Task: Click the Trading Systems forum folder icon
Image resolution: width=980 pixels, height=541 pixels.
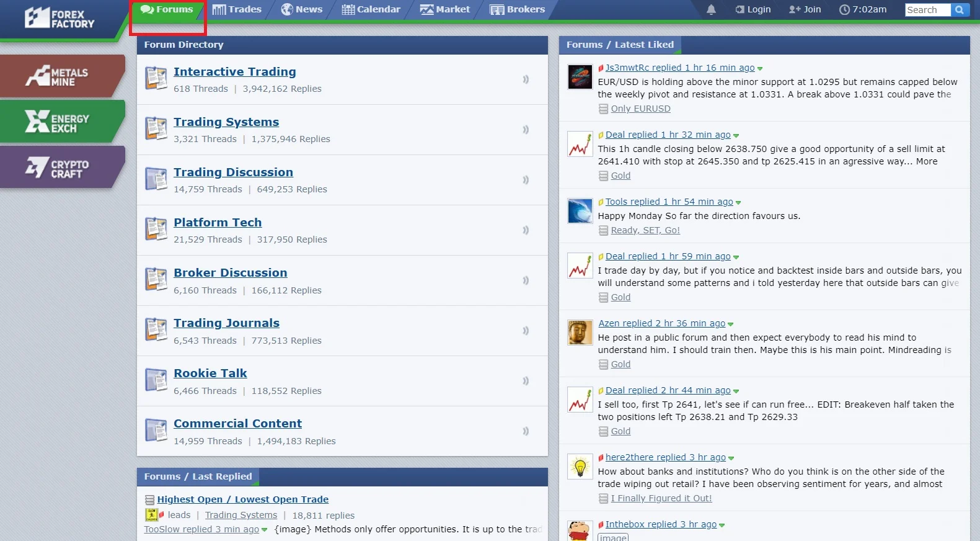Action: (x=156, y=128)
